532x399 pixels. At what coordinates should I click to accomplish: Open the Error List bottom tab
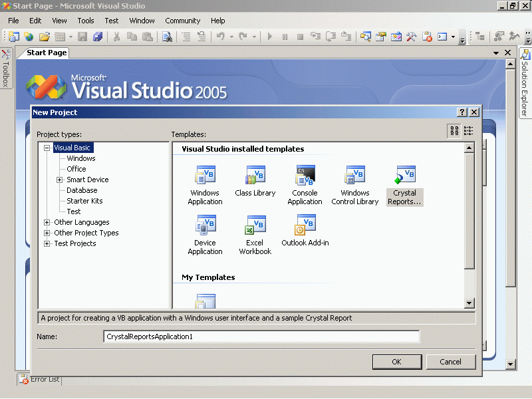coord(39,379)
